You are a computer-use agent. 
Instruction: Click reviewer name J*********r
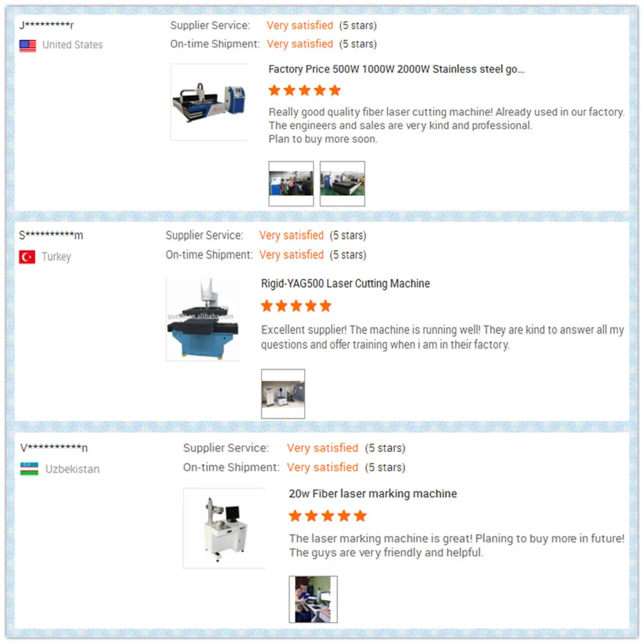(46, 25)
